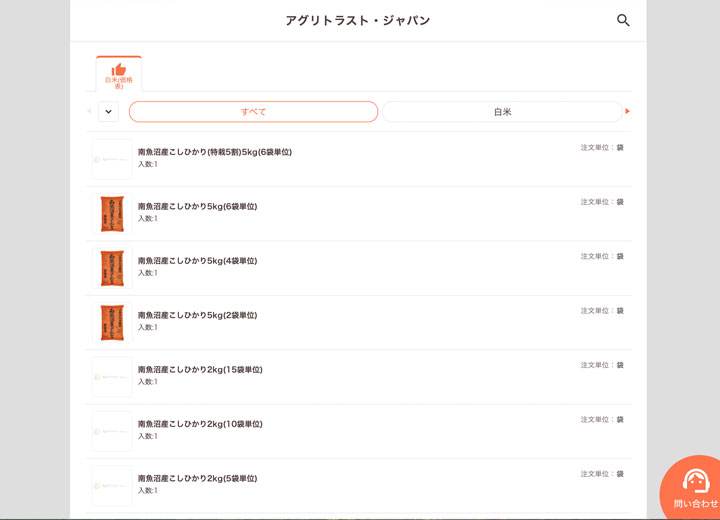Click the search magnifier icon
The height and width of the screenshot is (520, 720).
623,20
